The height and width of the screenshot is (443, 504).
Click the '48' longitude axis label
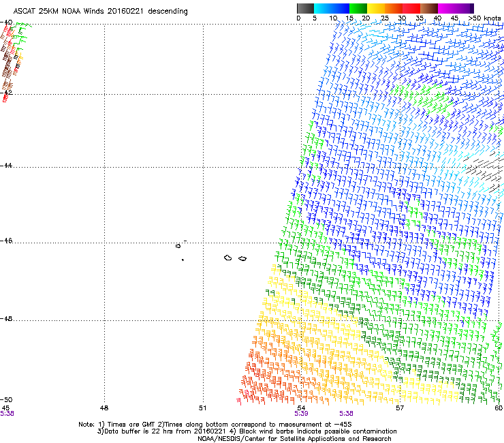[x=104, y=408]
